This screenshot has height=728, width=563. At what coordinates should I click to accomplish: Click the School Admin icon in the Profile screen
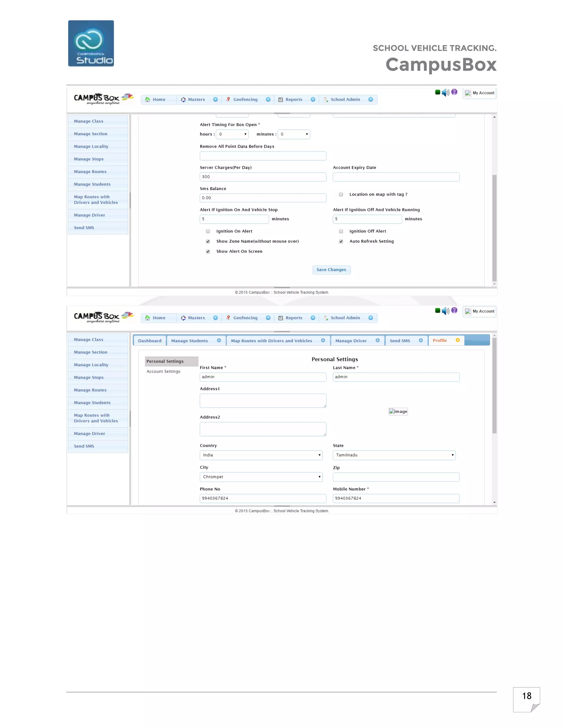pos(326,318)
